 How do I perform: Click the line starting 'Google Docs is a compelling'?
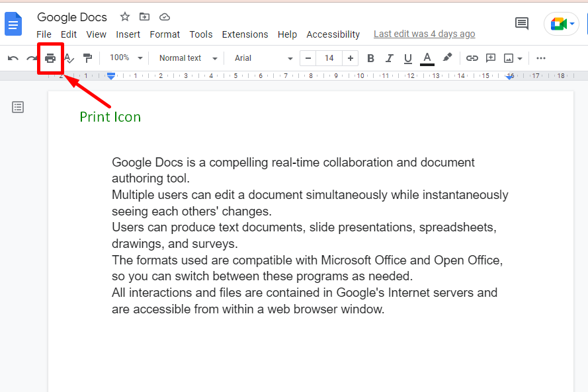pyautogui.click(x=293, y=162)
